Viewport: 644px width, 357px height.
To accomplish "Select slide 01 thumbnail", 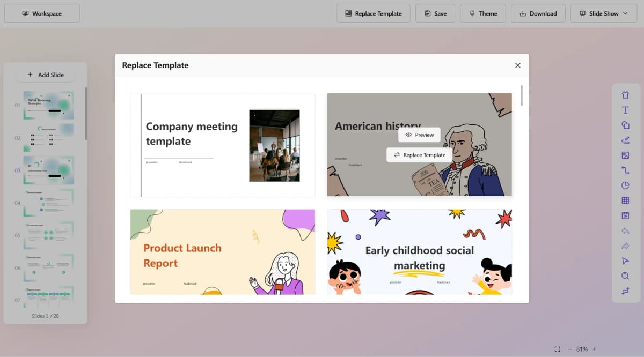I will click(49, 105).
